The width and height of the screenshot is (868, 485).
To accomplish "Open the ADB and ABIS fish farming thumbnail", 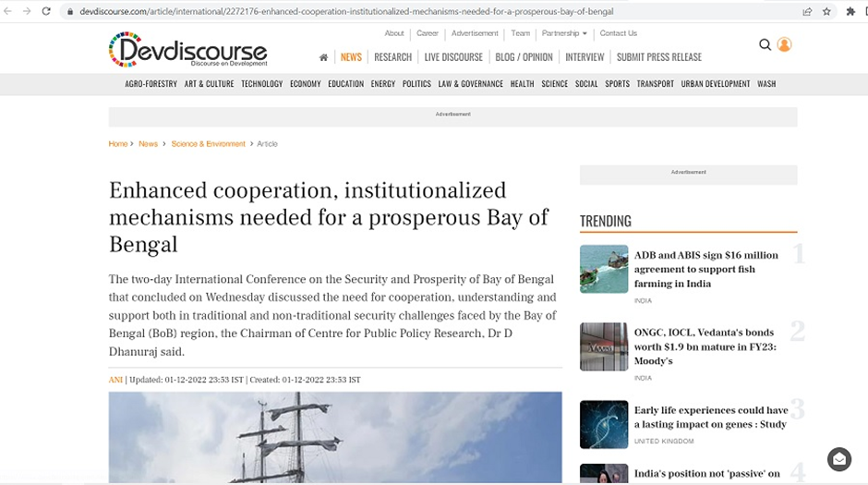I will point(604,269).
